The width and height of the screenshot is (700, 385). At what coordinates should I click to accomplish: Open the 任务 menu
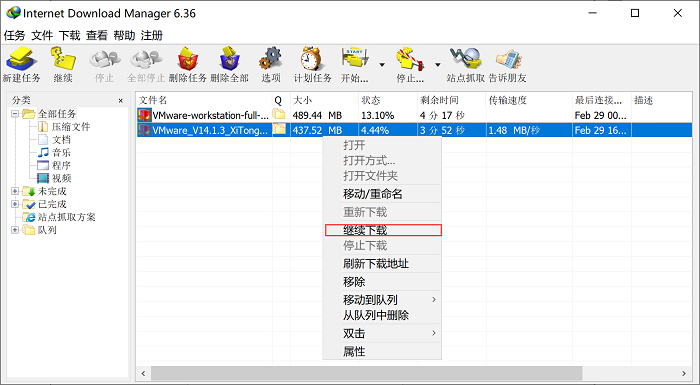pos(14,35)
